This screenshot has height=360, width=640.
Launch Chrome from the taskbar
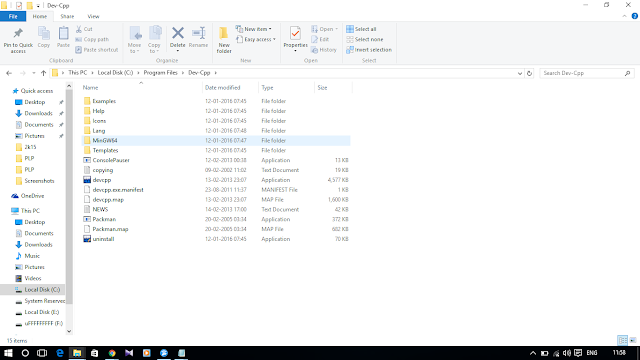[x=112, y=353]
